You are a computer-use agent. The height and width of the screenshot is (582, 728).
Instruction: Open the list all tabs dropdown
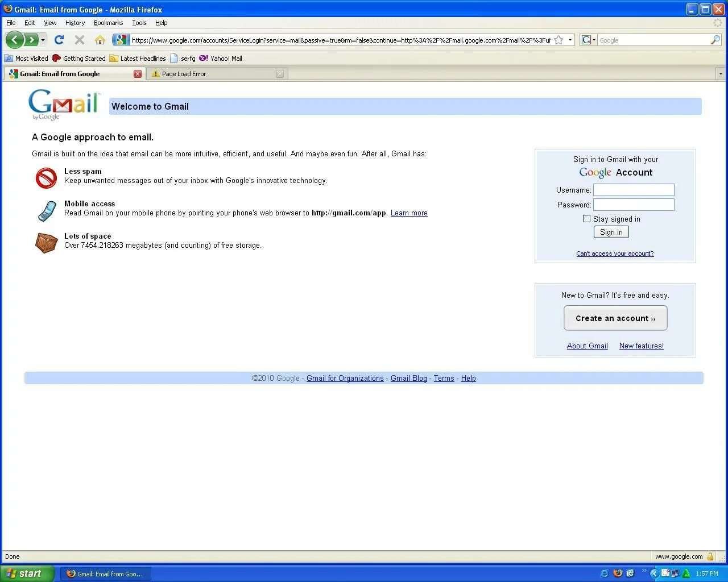point(721,74)
